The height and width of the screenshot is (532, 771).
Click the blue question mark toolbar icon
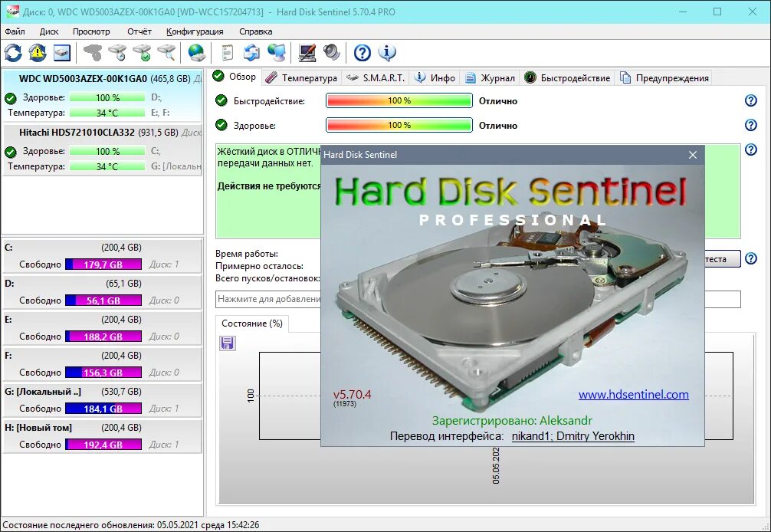tap(363, 53)
